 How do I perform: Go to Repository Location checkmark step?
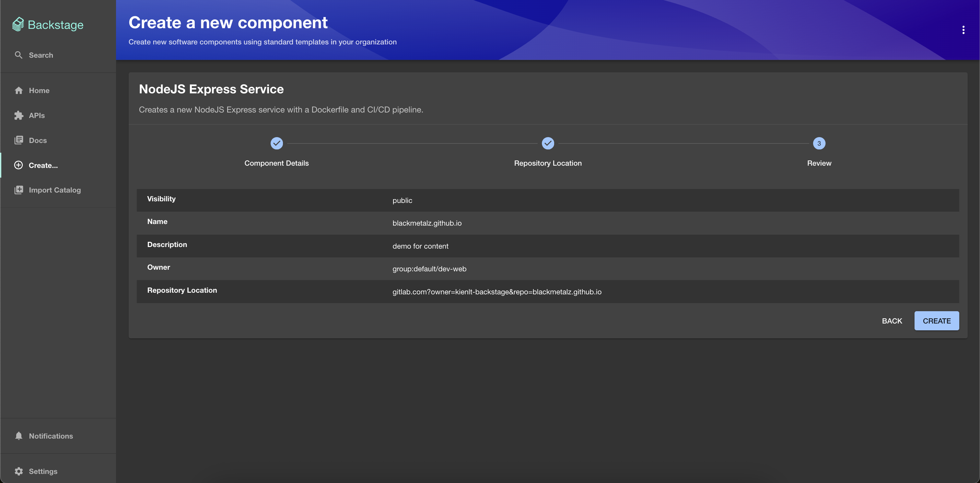[x=548, y=144]
